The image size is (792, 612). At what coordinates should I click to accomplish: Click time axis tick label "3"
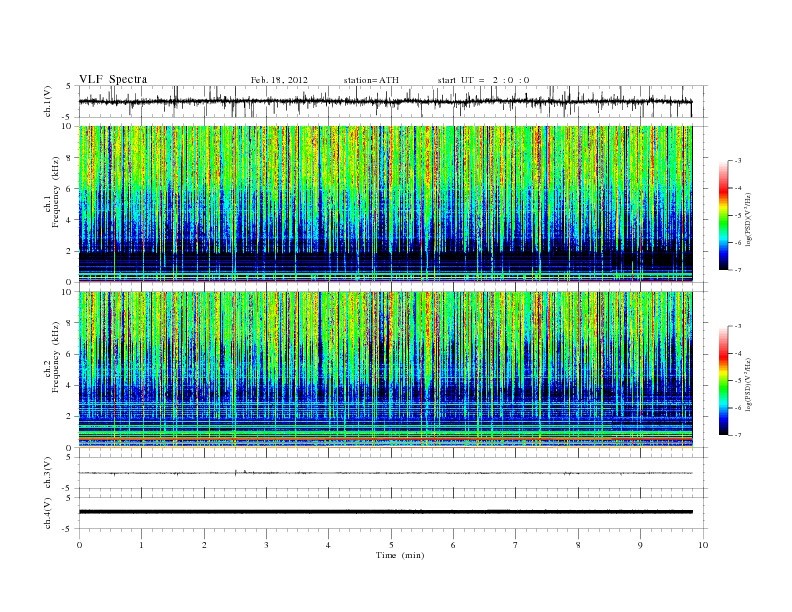(266, 545)
